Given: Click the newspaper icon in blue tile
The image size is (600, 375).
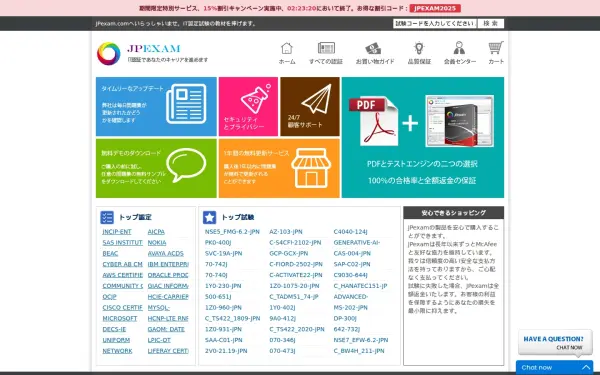Looking at the screenshot, I should 186,104.
